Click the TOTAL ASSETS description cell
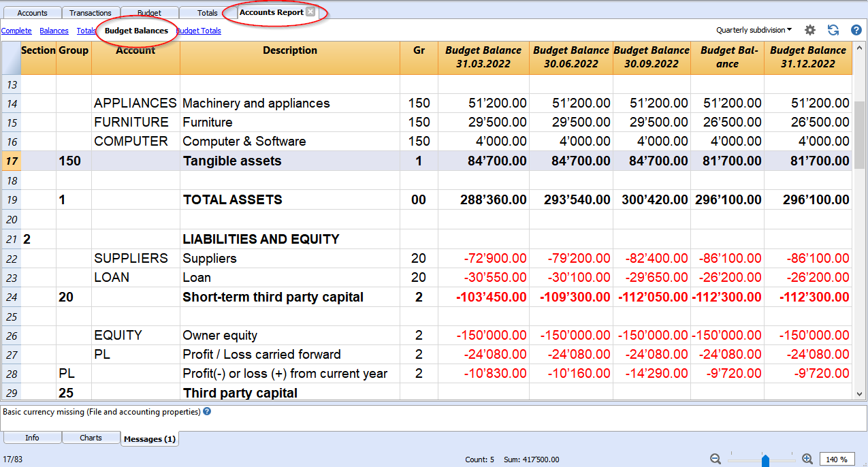The height and width of the screenshot is (467, 868). (290, 200)
